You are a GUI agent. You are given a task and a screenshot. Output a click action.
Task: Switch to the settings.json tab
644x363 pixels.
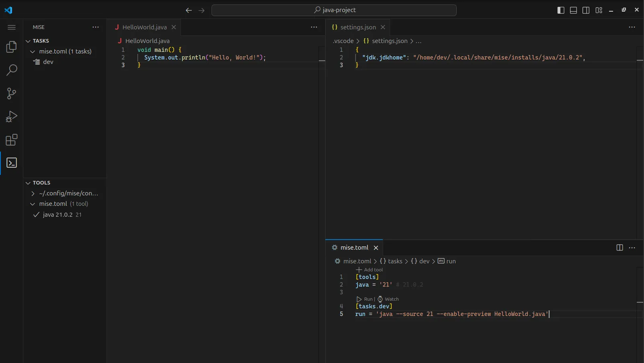click(358, 27)
